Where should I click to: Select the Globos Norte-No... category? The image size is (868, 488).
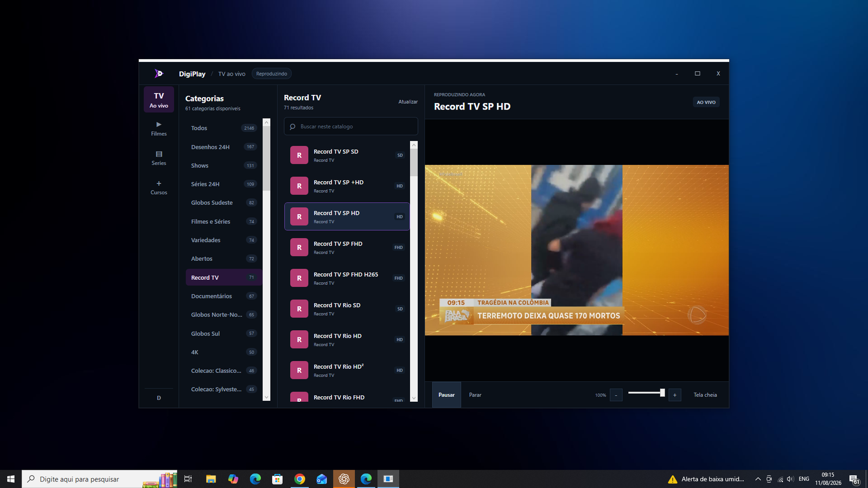[224, 315]
